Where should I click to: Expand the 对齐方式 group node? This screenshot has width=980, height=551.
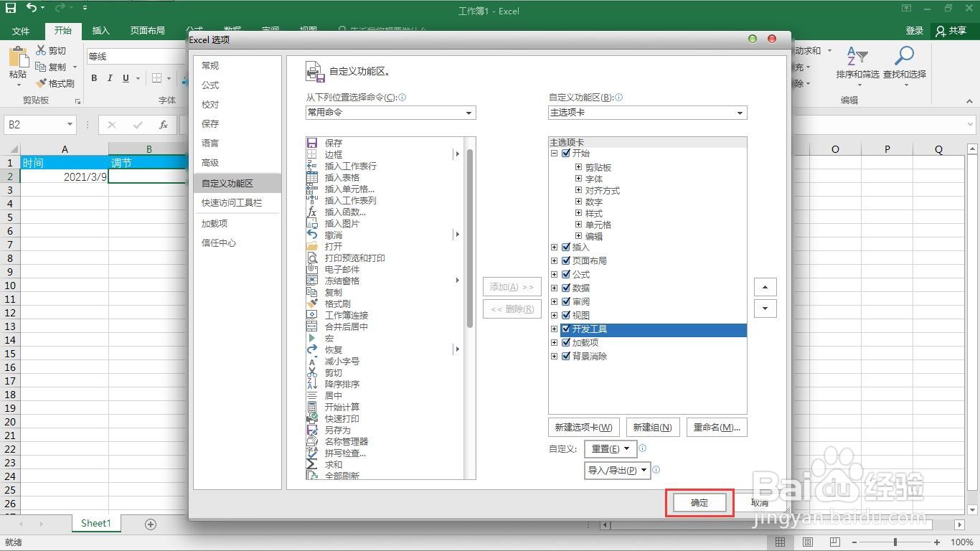578,190
